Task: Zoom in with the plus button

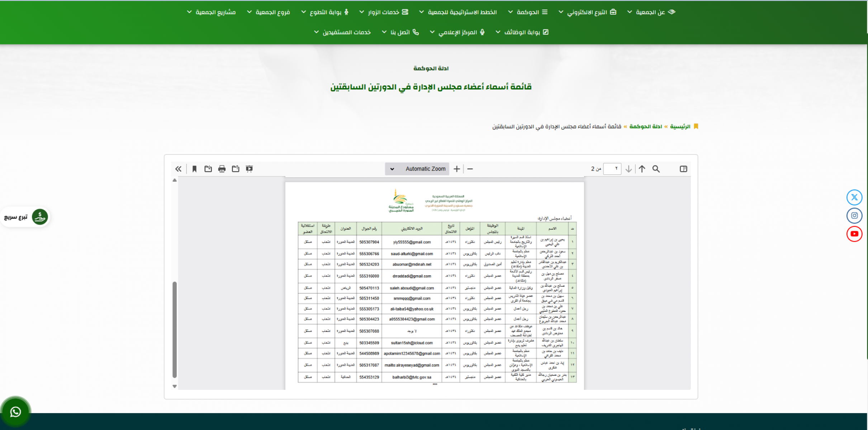Action: click(456, 169)
